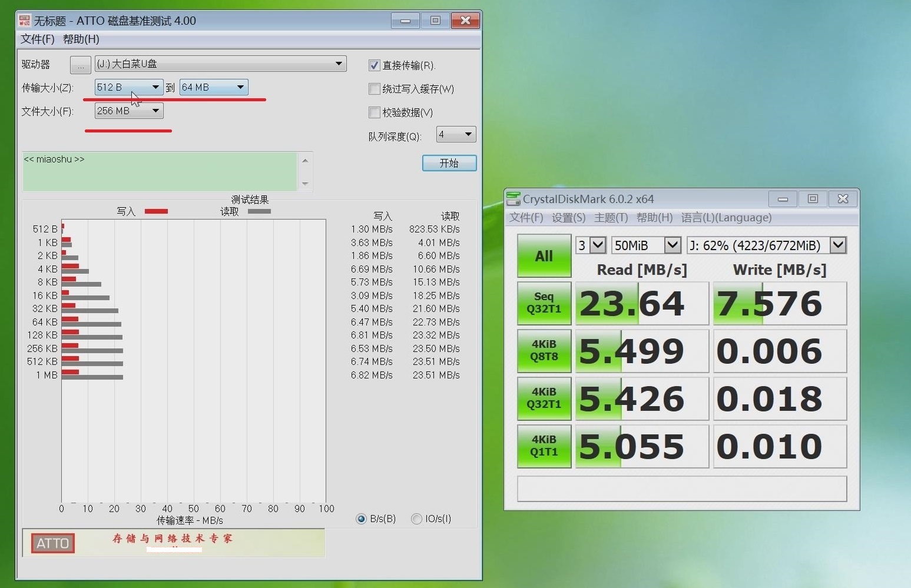Open the 64 MB transfer size dropdown
911x588 pixels.
213,87
